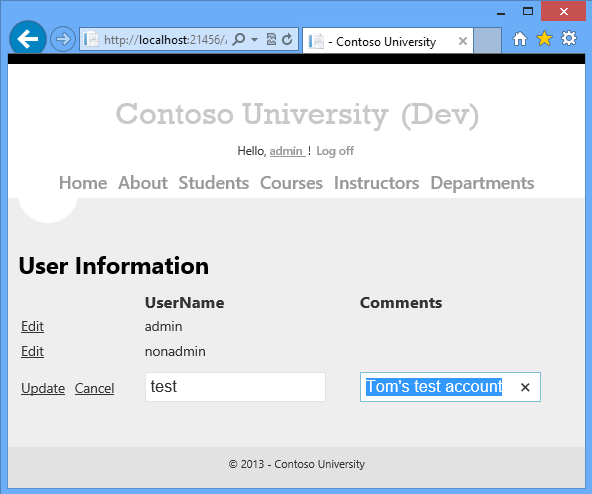The height and width of the screenshot is (494, 592).
Task: Open the Courses menu item
Action: pos(291,183)
